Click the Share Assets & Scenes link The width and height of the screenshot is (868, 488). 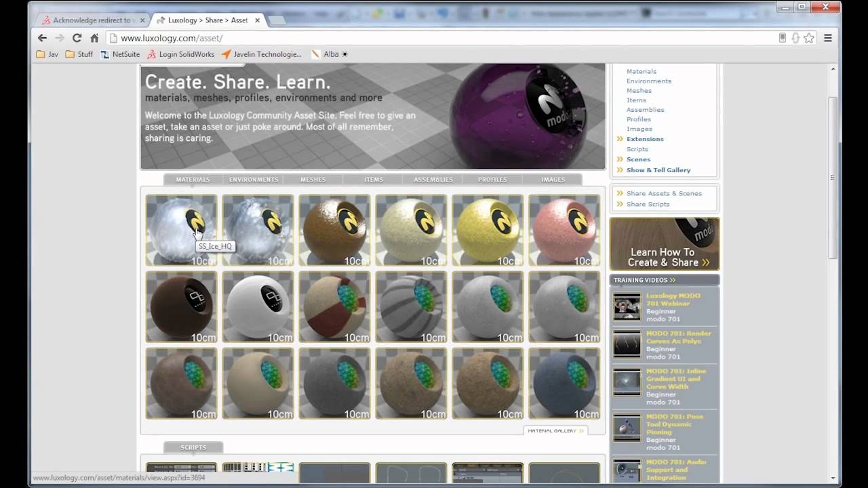point(664,193)
